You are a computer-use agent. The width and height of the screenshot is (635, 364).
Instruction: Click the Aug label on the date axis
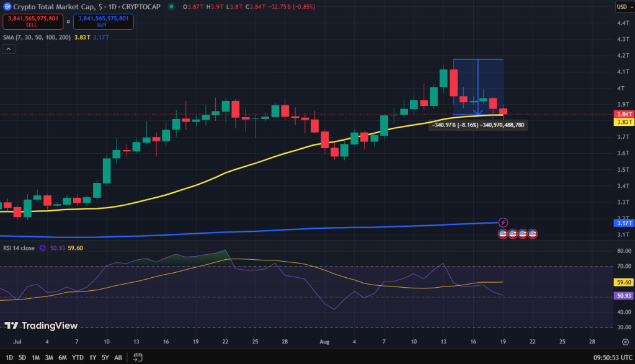pyautogui.click(x=324, y=342)
